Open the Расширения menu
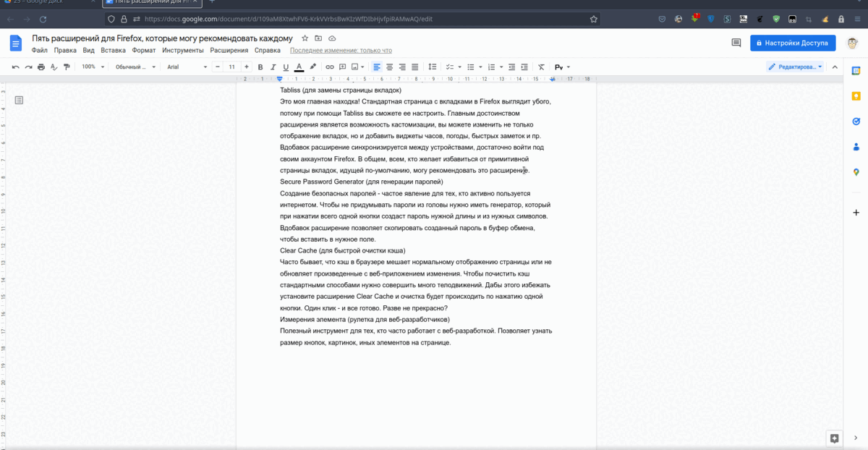 [229, 51]
